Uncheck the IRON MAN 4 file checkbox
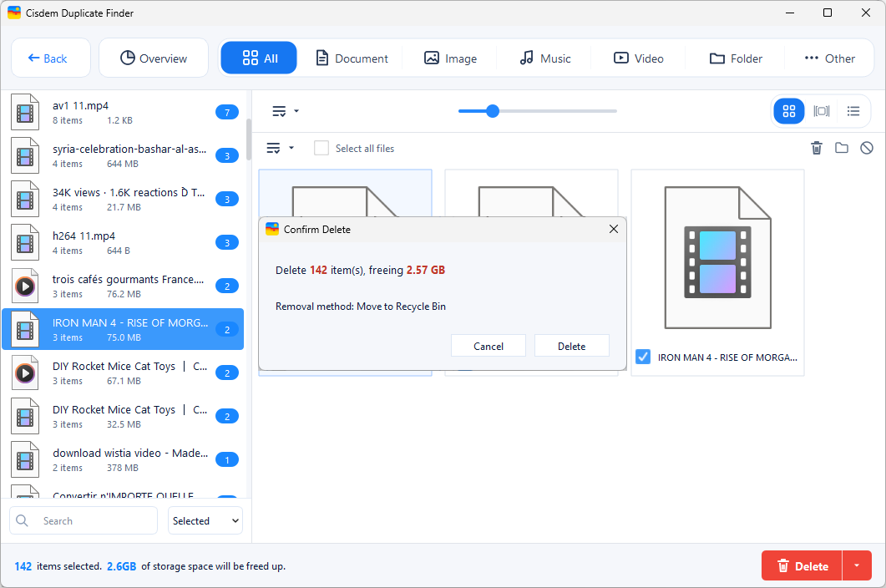Image resolution: width=886 pixels, height=588 pixels. click(642, 357)
